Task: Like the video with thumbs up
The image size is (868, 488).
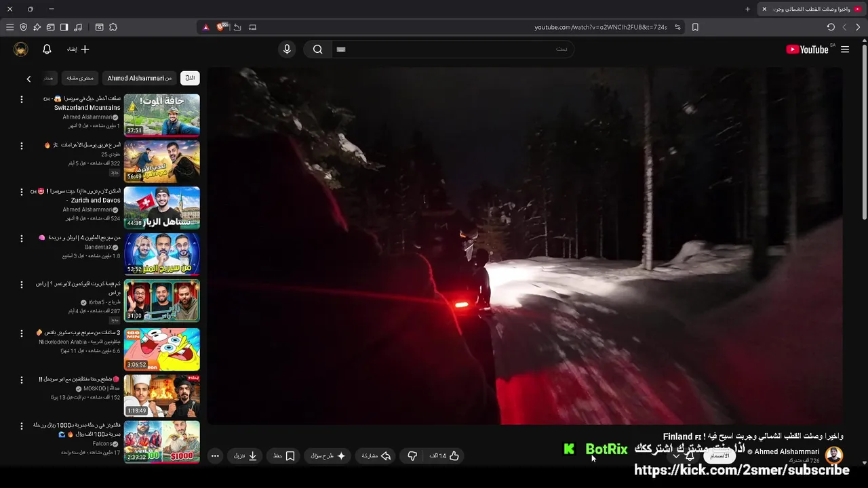Action: (445, 456)
